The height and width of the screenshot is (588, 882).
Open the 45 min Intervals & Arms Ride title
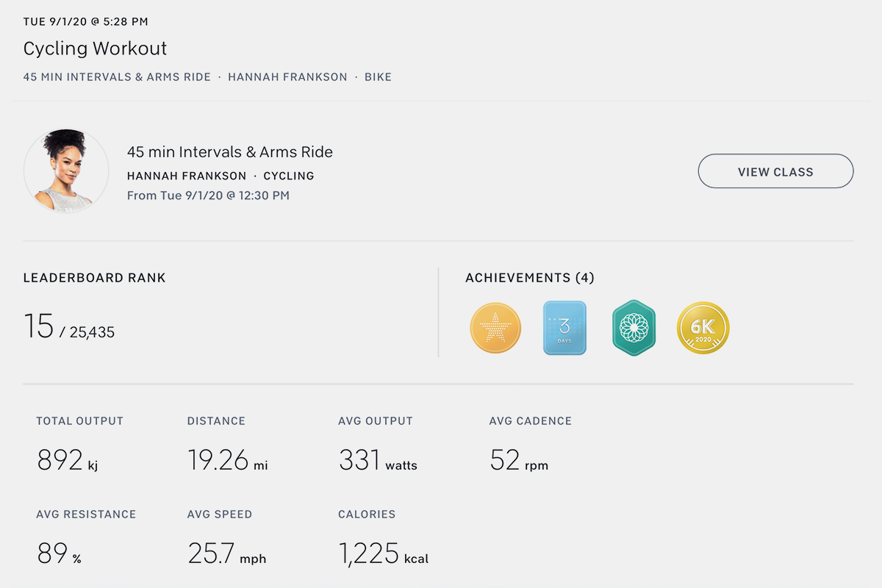229,152
